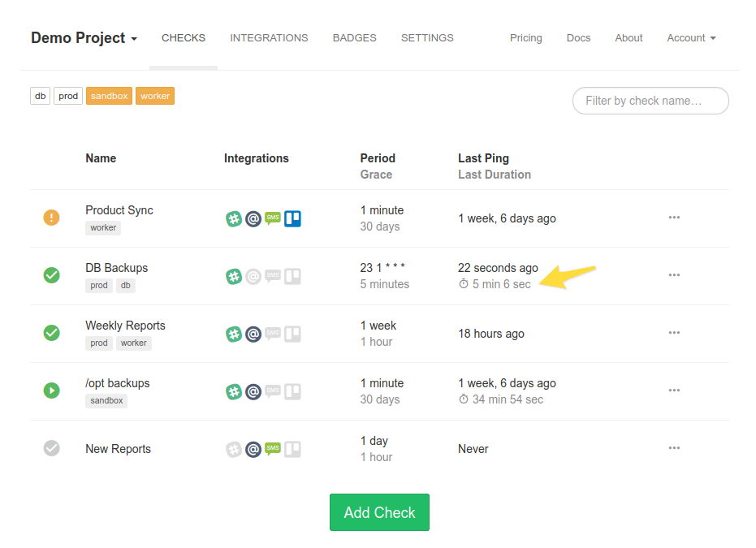Viewport: 756px width, 548px height.
Task: Click the green play status icon of /opt backups
Action: coord(51,391)
